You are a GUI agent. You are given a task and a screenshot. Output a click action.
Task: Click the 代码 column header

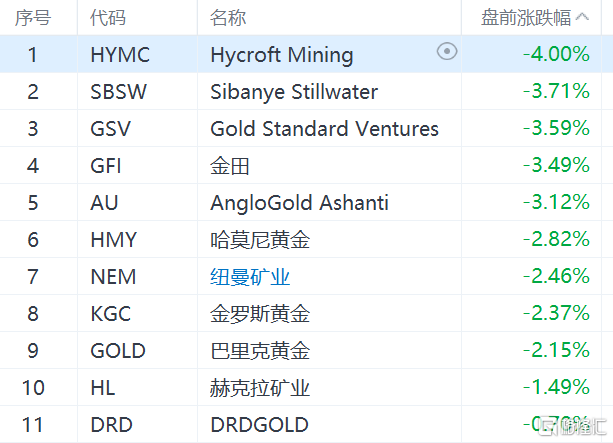tap(108, 18)
